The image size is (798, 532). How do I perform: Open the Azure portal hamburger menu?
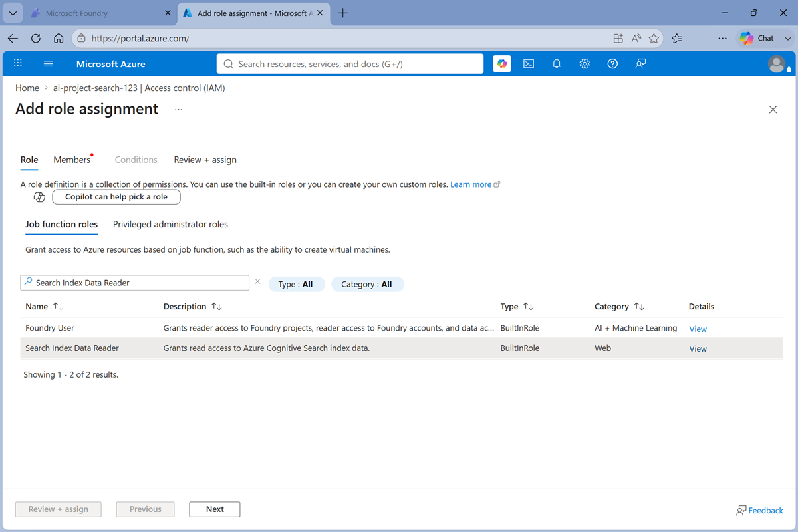pyautogui.click(x=48, y=64)
